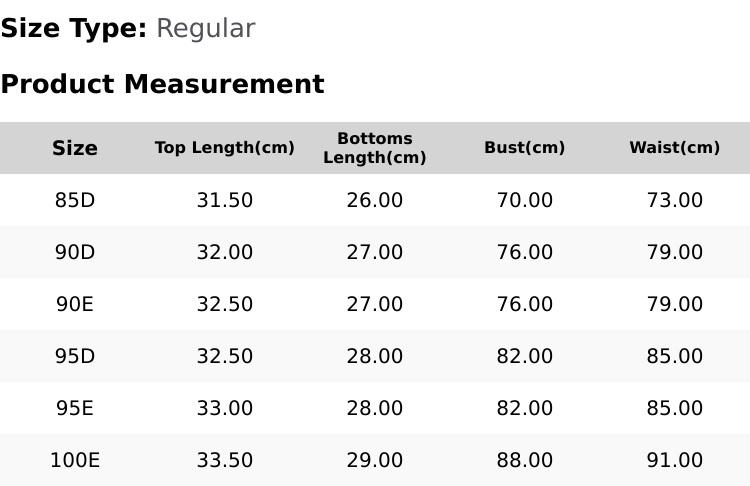Image resolution: width=750 pixels, height=486 pixels.
Task: Click the 100E size cell
Action: click(75, 461)
